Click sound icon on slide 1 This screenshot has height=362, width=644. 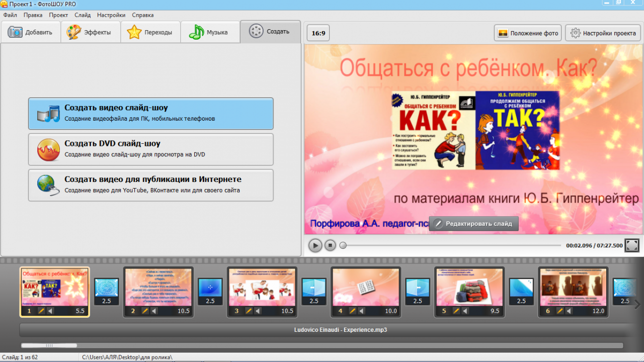point(50,311)
